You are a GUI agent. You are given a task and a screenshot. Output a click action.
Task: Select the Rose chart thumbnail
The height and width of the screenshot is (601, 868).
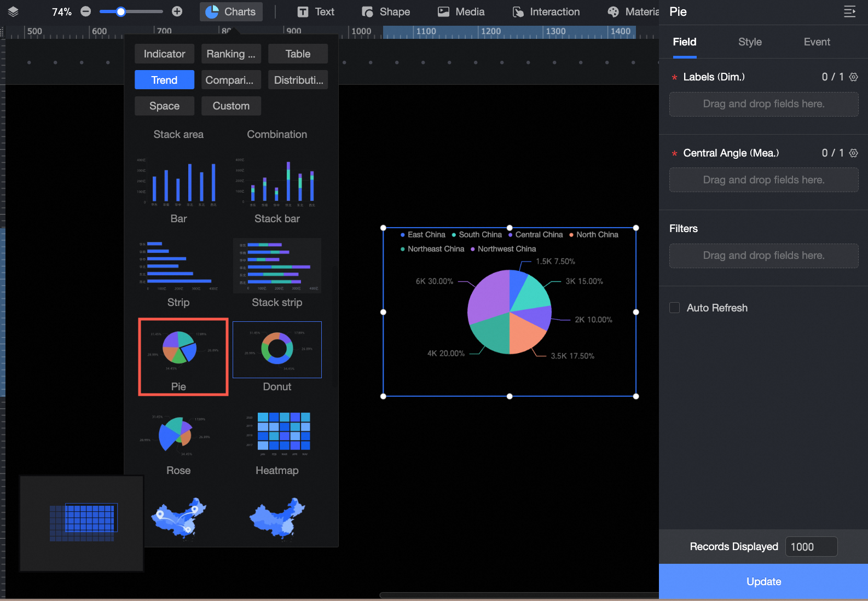[178, 434]
